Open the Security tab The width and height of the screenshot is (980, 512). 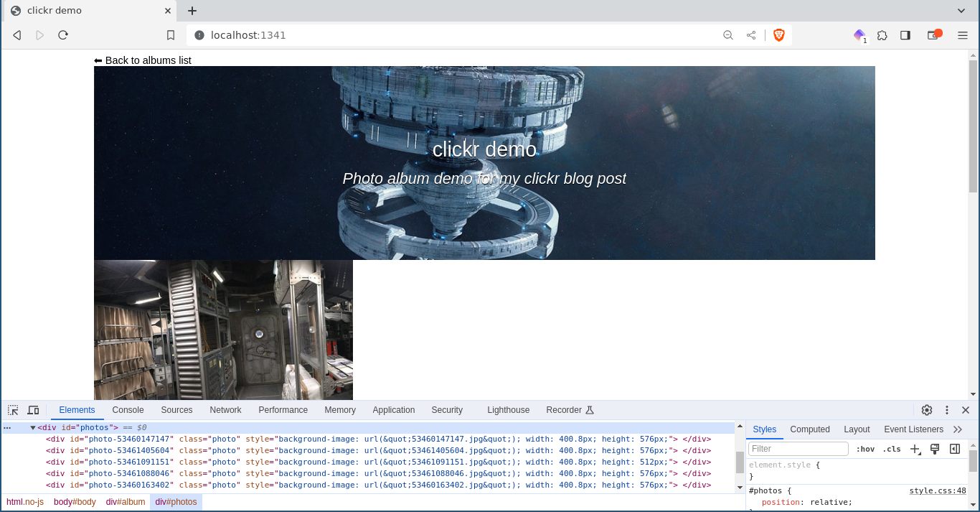447,410
